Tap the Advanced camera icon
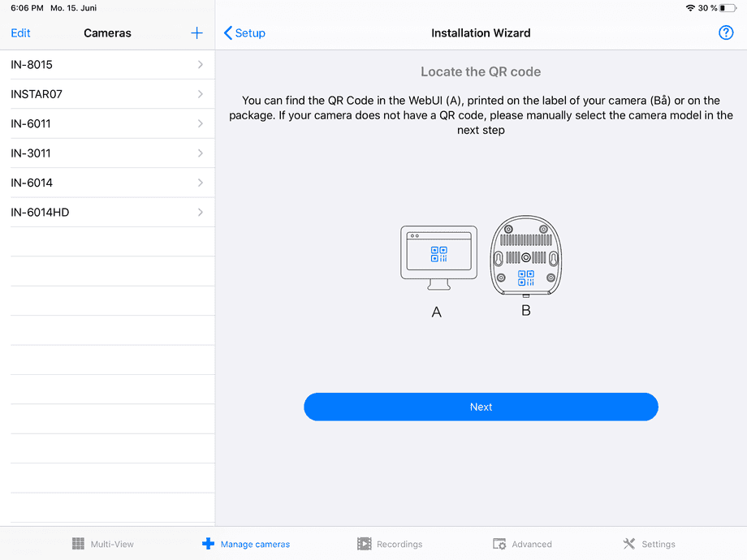 (498, 544)
